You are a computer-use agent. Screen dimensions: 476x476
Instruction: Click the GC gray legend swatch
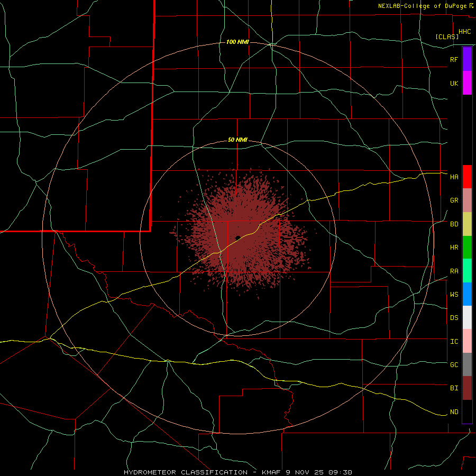pos(467,364)
